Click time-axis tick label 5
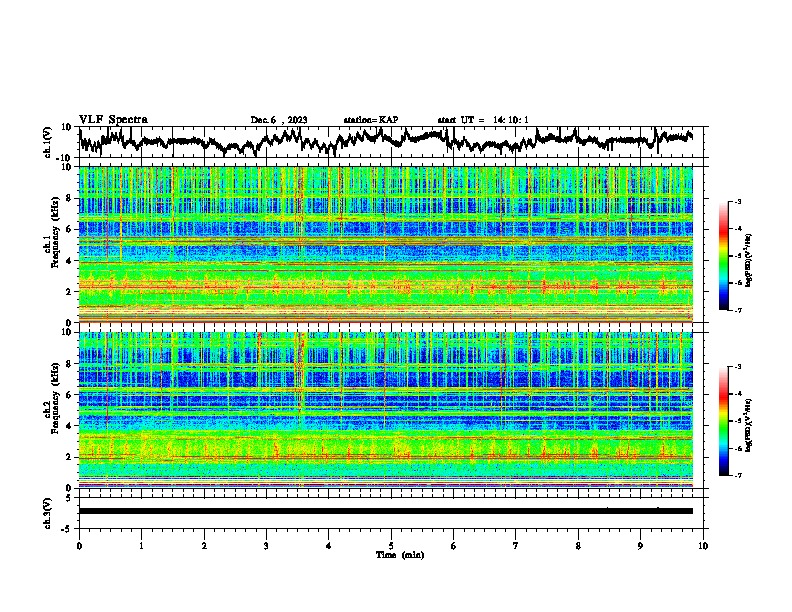 (x=391, y=546)
